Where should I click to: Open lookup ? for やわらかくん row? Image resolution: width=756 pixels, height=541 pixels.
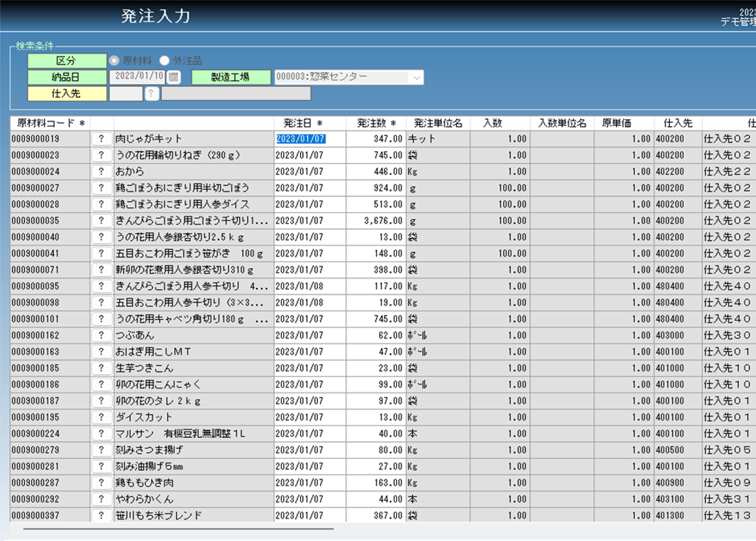pos(101,500)
